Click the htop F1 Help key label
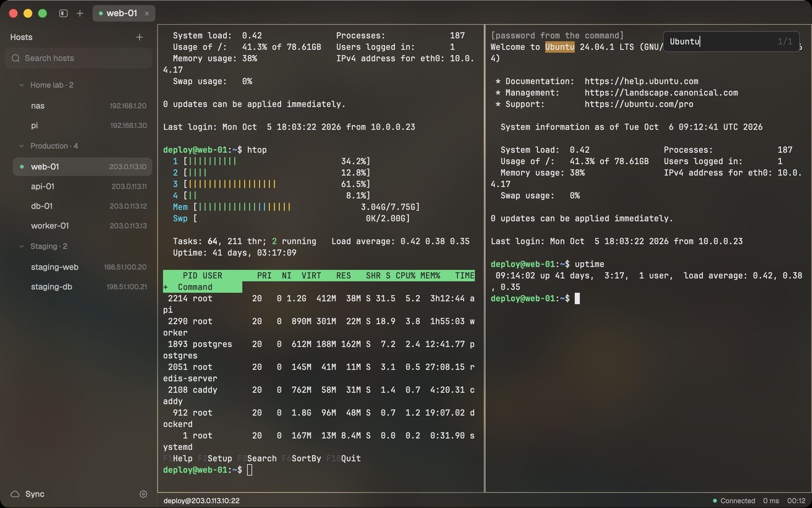This screenshot has width=812, height=508. tap(178, 458)
